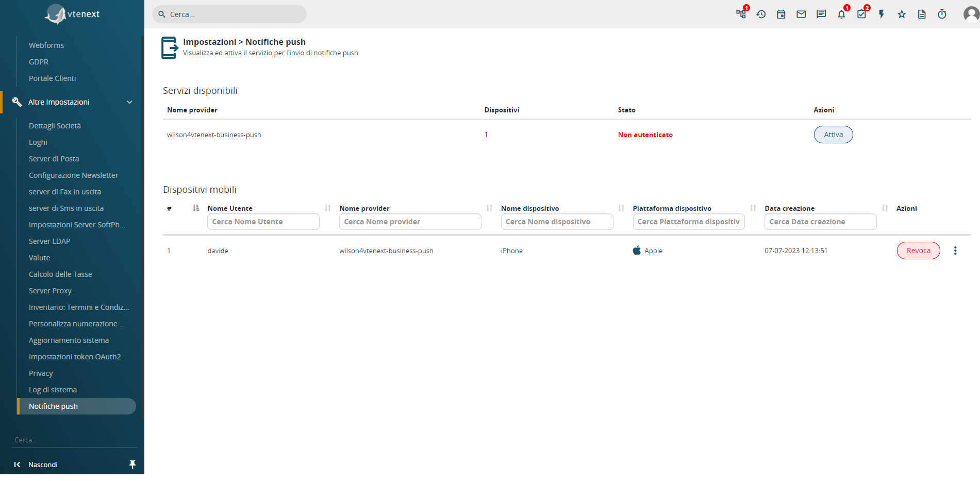This screenshot has height=481, width=980.
Task: Open the three-dot menu for davide device
Action: (x=955, y=251)
